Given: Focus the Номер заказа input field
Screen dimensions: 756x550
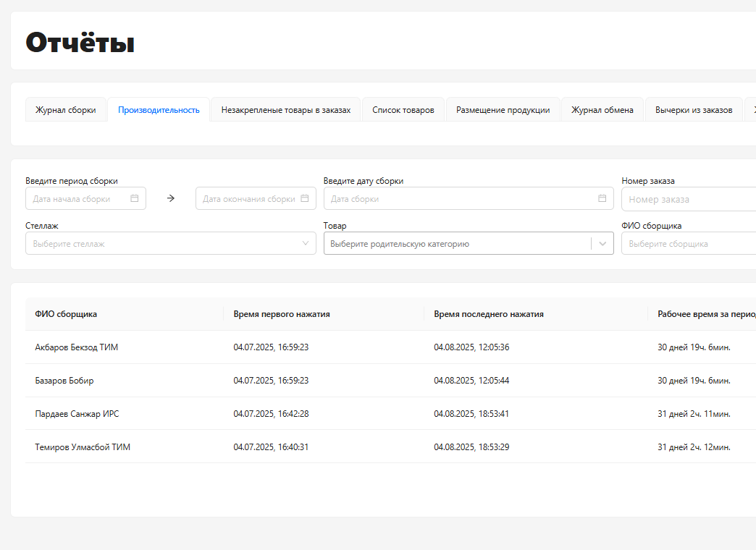Looking at the screenshot, I should pyautogui.click(x=688, y=199).
